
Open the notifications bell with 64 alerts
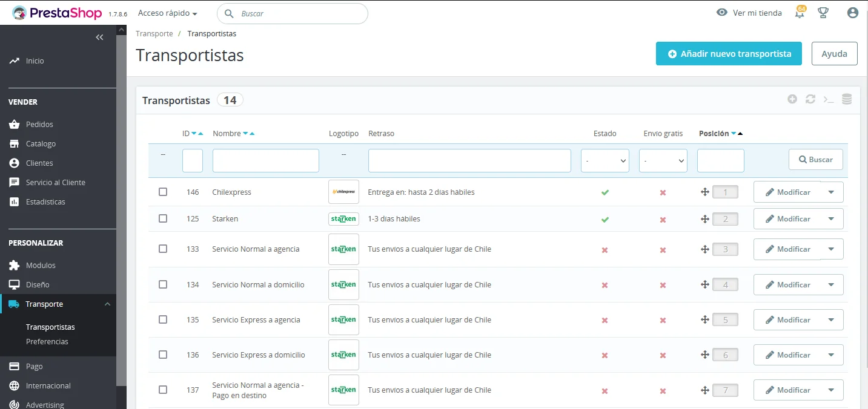point(799,13)
